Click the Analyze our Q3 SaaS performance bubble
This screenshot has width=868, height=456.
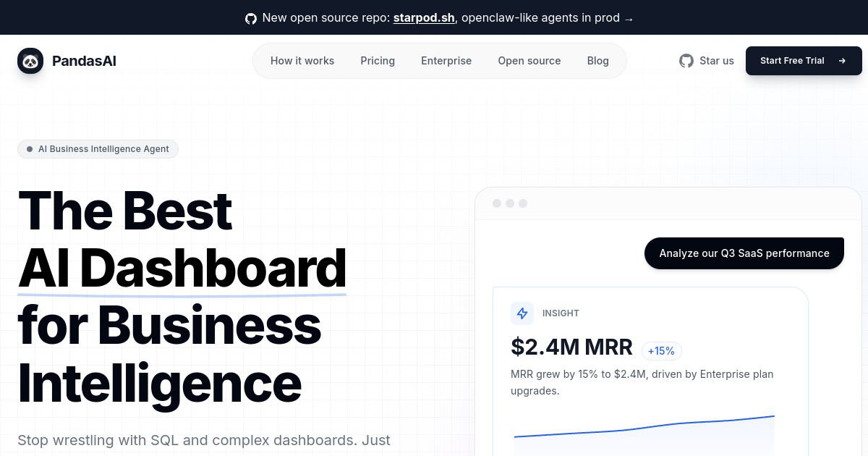pyautogui.click(x=744, y=253)
